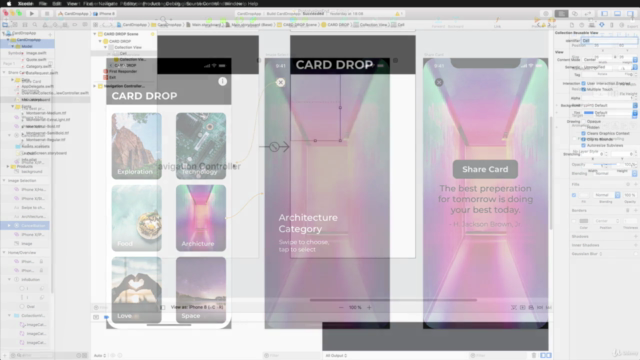Toggle the bottom debug area panel

pos(618,13)
